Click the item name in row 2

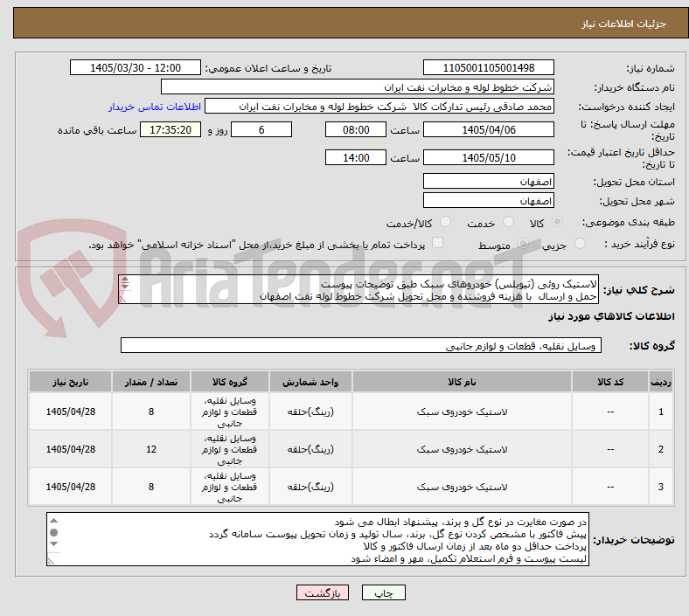pyautogui.click(x=462, y=450)
